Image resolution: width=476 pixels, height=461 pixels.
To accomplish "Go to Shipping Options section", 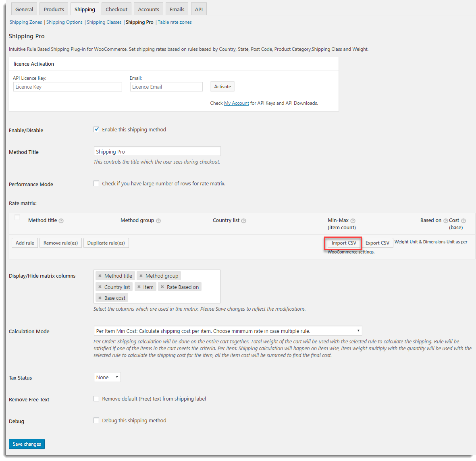I will point(64,22).
